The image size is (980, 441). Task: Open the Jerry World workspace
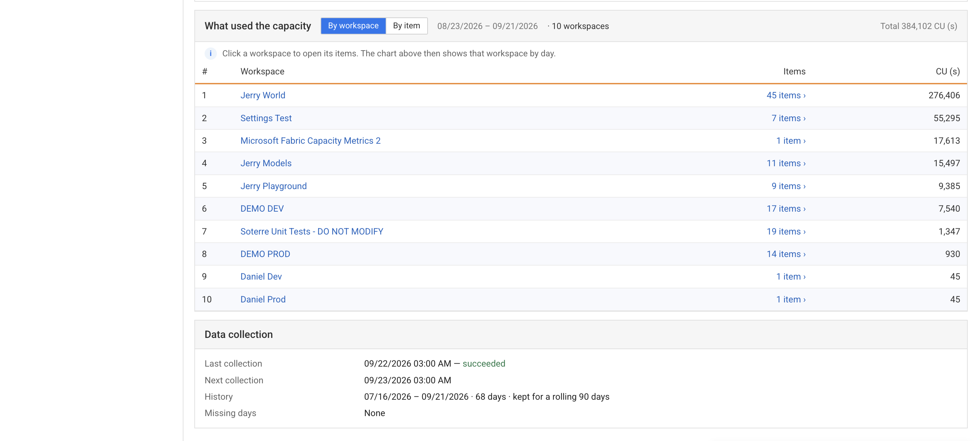click(x=263, y=95)
